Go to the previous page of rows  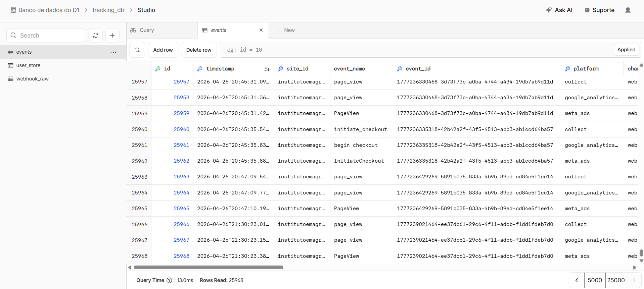[577, 280]
